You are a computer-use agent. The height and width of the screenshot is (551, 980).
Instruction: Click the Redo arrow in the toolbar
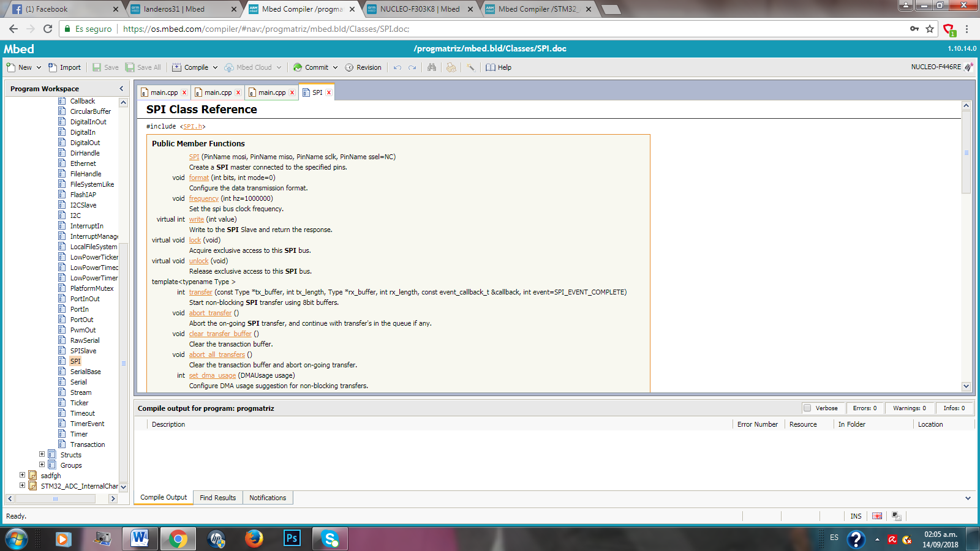click(x=412, y=67)
